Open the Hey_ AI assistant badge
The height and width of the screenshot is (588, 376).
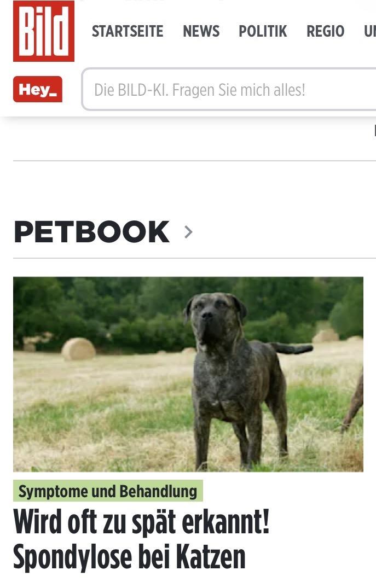point(38,89)
